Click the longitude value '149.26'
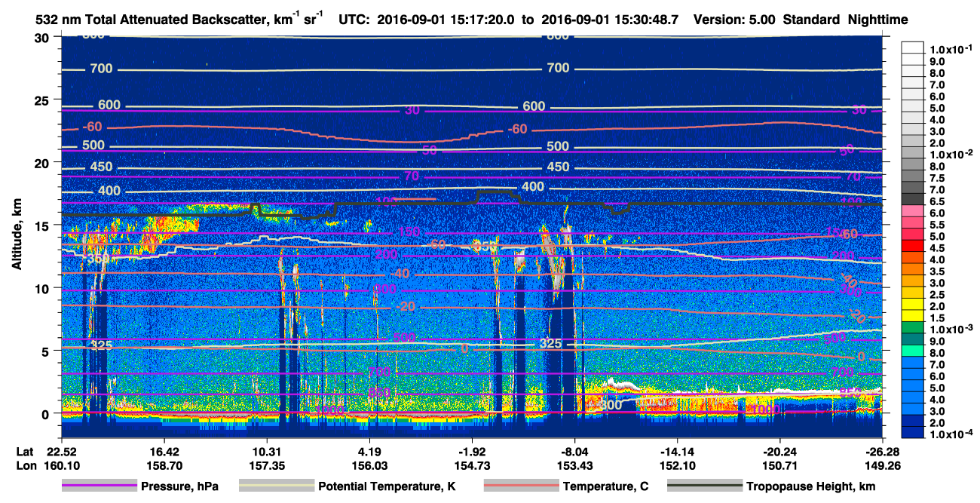The height and width of the screenshot is (503, 980). (x=884, y=466)
